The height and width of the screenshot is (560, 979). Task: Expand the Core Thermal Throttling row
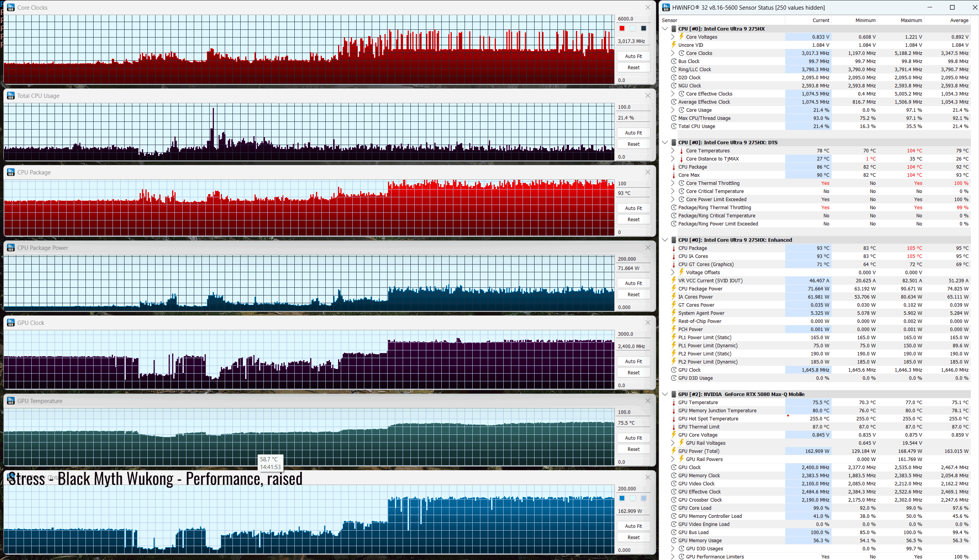tap(673, 183)
